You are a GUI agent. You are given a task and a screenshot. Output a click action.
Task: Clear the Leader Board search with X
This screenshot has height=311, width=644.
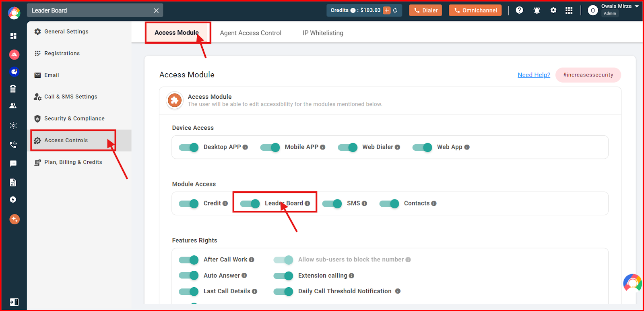(x=156, y=10)
